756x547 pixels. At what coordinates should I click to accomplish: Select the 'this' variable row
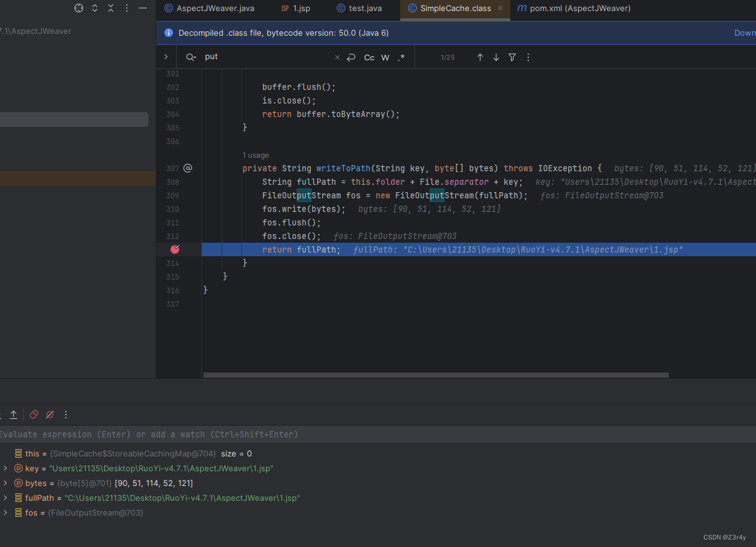[x=378, y=453]
